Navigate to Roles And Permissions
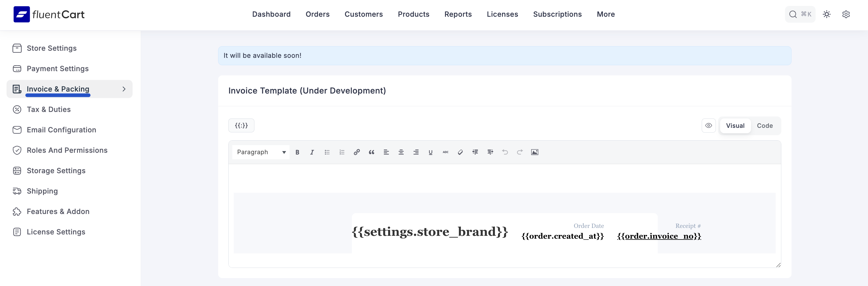 67,150
